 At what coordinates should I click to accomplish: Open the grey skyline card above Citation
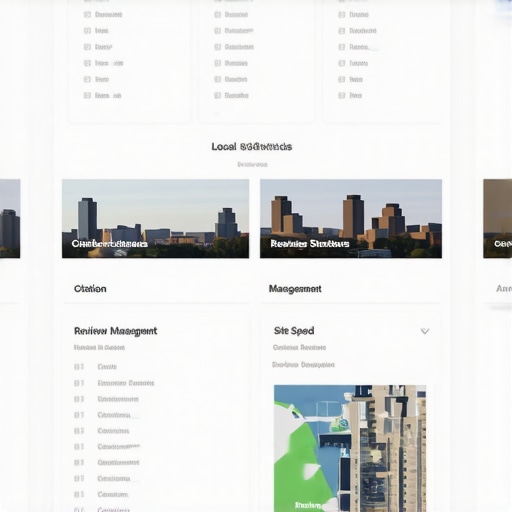tap(155, 219)
